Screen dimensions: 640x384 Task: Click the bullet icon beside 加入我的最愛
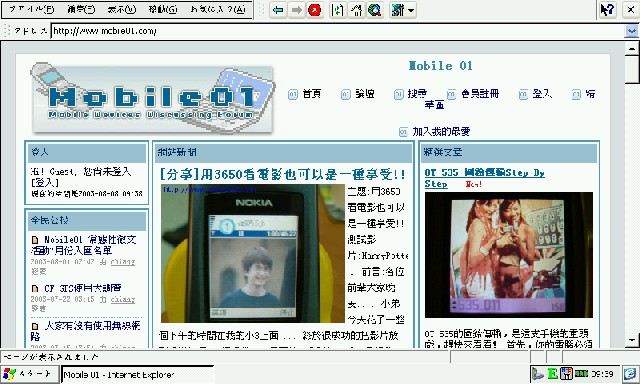(403, 132)
